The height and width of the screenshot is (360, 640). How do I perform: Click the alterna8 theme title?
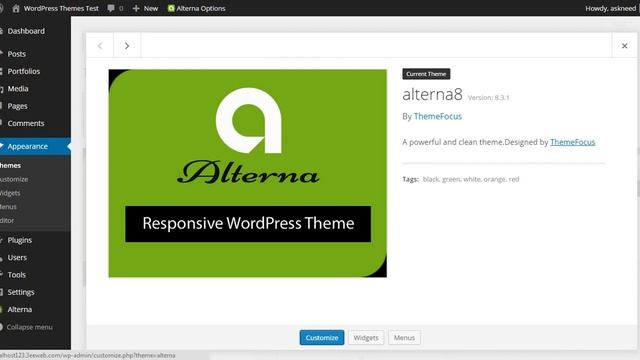pyautogui.click(x=432, y=95)
